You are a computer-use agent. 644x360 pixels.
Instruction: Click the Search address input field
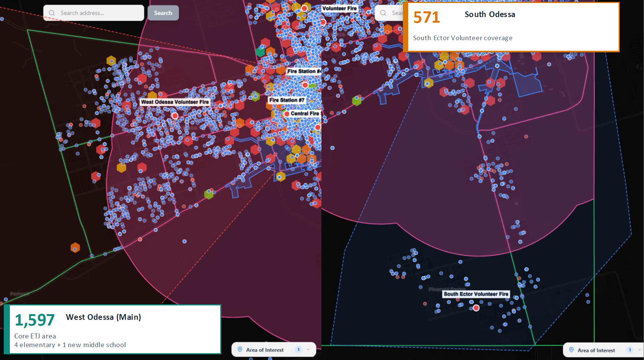click(x=99, y=13)
